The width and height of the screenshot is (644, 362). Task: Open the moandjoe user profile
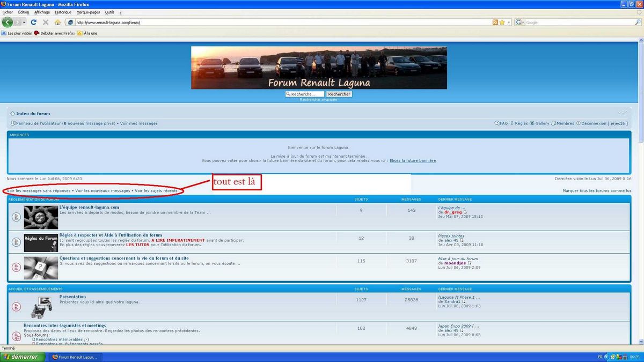point(455,263)
